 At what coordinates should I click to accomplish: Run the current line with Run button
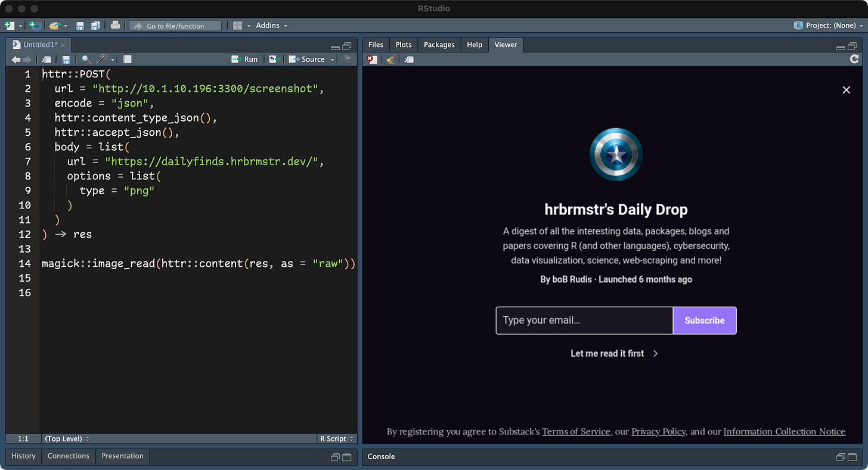244,60
